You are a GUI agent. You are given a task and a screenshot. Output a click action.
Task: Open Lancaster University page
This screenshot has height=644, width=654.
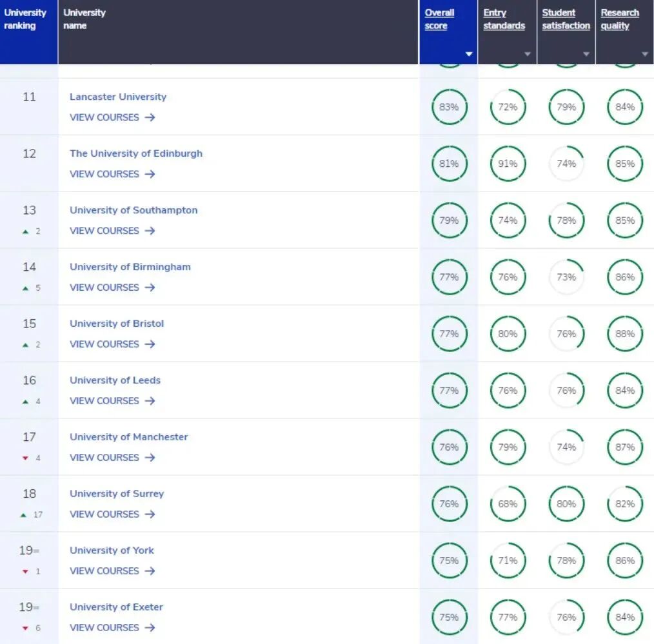click(x=118, y=97)
